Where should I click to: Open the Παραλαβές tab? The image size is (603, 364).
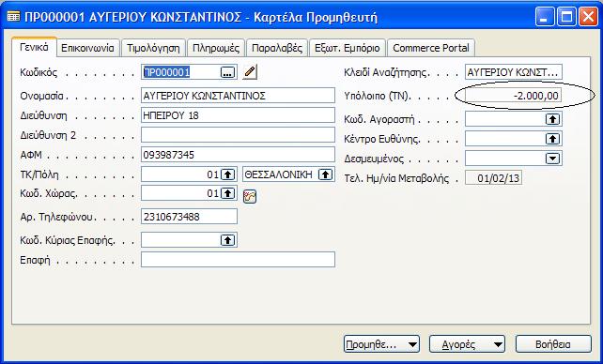pos(277,48)
